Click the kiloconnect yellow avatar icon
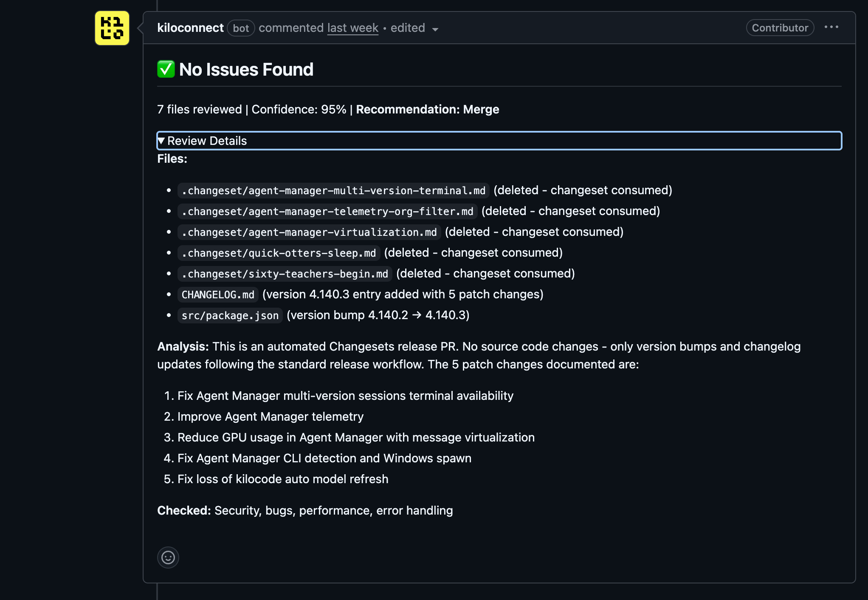This screenshot has height=600, width=868. 112,28
